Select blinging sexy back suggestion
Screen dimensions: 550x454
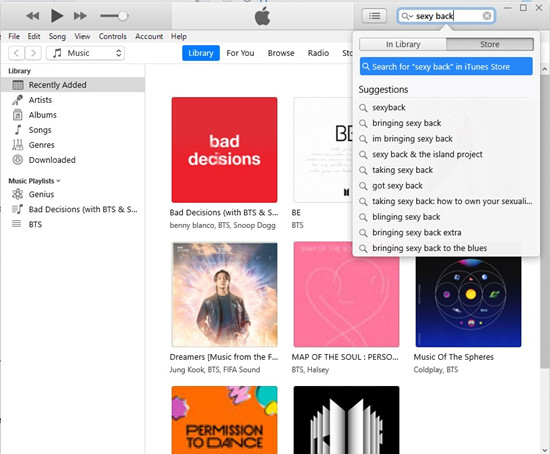click(x=445, y=217)
